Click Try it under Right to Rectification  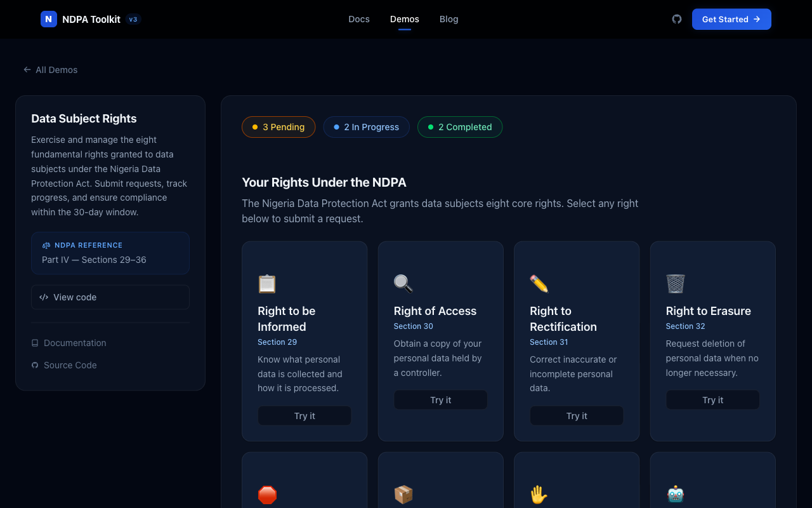click(x=577, y=416)
